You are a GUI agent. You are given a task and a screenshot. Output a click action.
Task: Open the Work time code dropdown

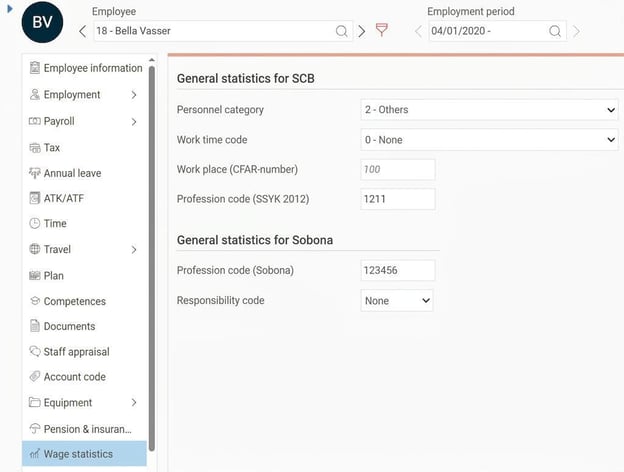pyautogui.click(x=489, y=140)
